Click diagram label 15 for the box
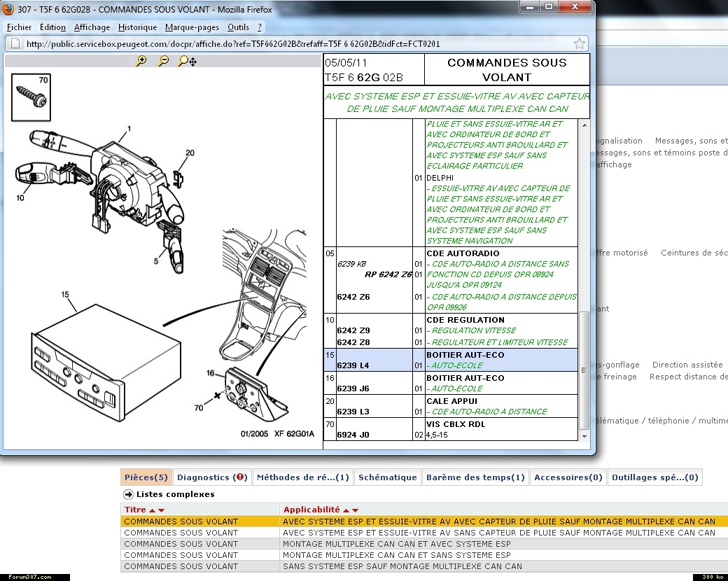The width and height of the screenshot is (728, 581). (x=65, y=295)
